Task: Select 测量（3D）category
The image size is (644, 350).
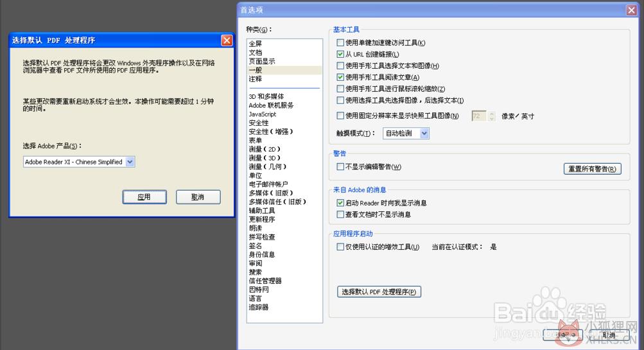Action: (x=265, y=158)
